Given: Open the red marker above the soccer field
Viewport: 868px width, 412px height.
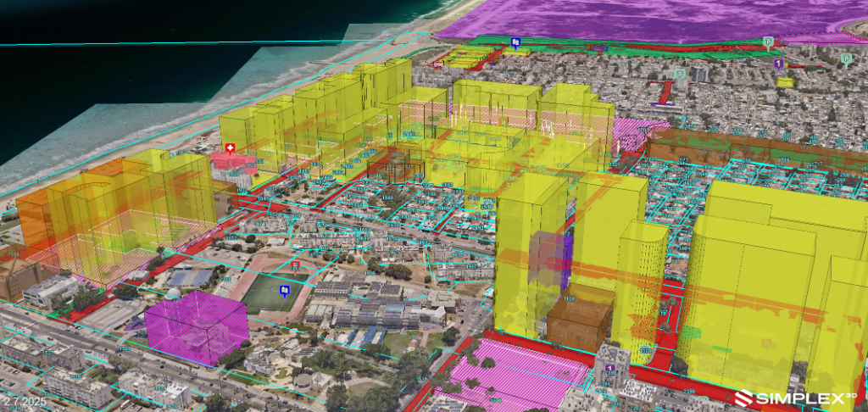Looking at the screenshot, I should pos(296,267).
